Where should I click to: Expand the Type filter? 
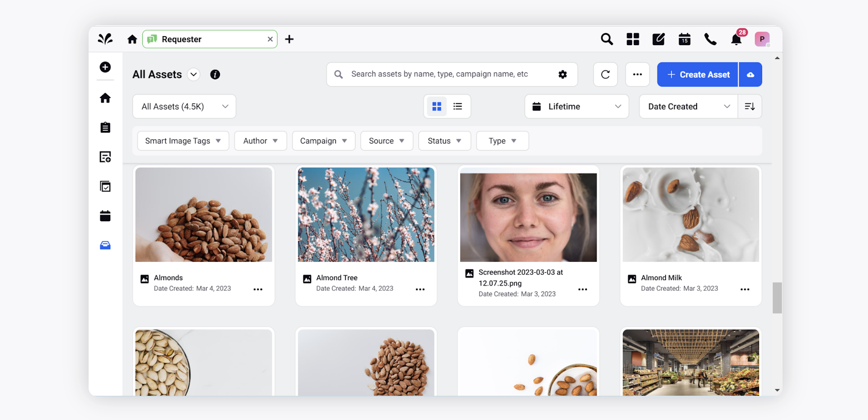[x=502, y=141]
